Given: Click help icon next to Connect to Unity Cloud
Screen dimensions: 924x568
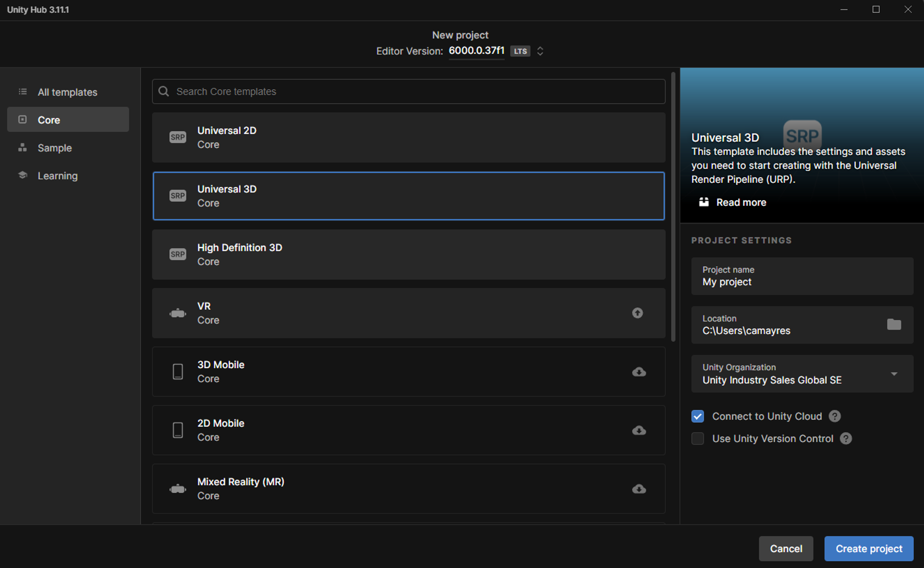Looking at the screenshot, I should tap(834, 416).
